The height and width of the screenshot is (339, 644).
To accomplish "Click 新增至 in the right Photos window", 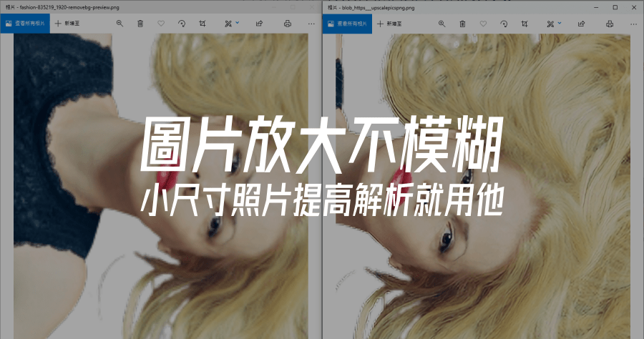I will pyautogui.click(x=389, y=24).
